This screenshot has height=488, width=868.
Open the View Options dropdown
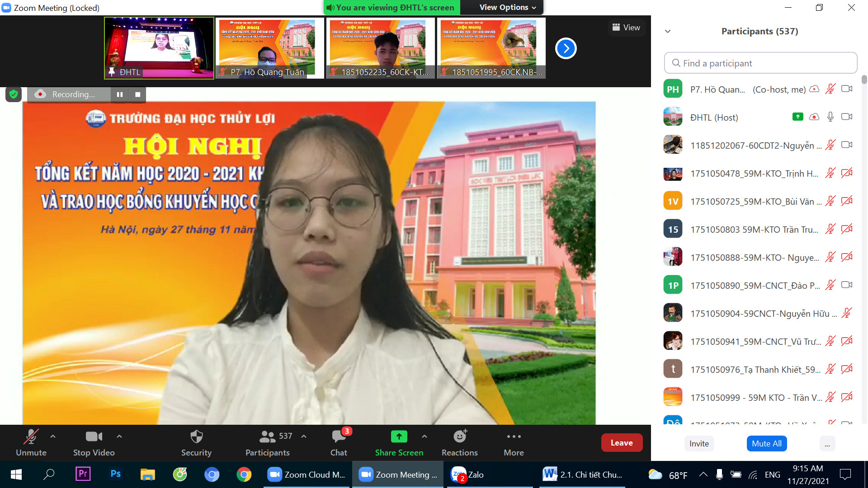[507, 7]
